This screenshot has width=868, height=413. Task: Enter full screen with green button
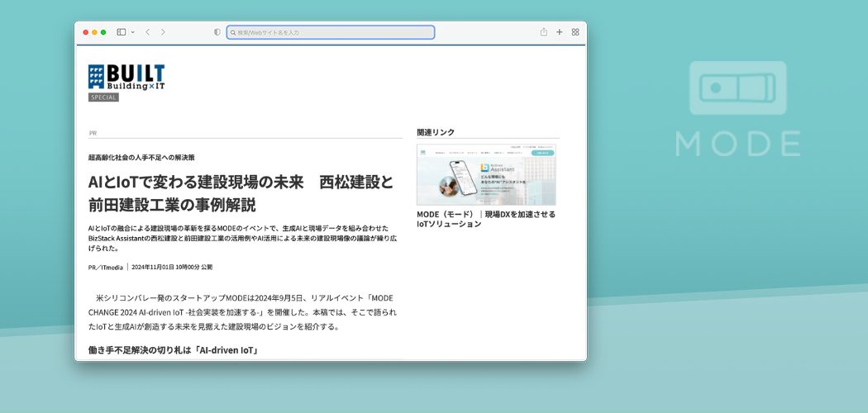(103, 32)
